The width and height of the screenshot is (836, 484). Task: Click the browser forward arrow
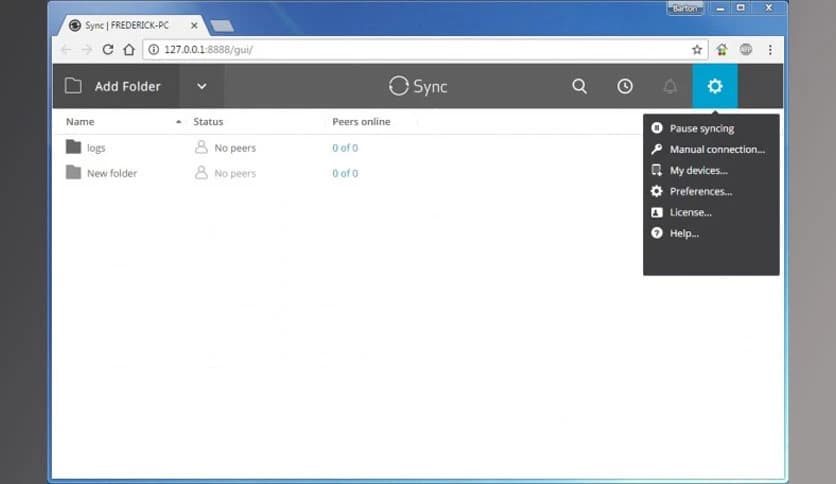tap(87, 50)
